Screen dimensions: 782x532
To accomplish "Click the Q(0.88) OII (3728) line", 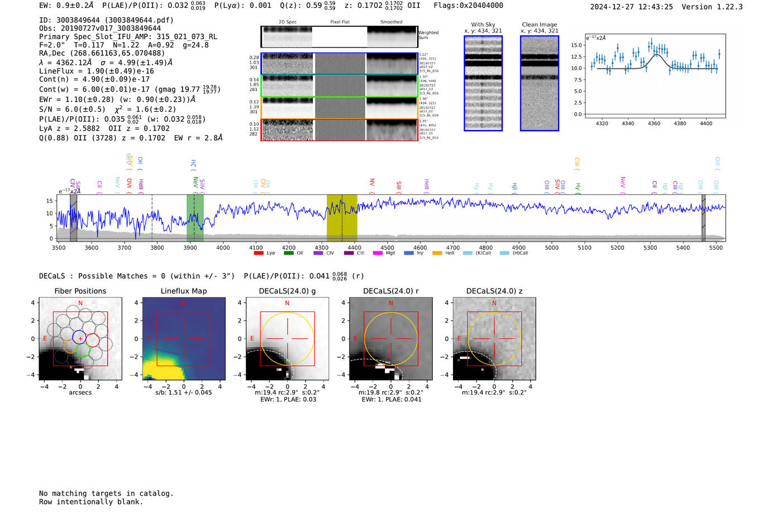I will point(131,137).
